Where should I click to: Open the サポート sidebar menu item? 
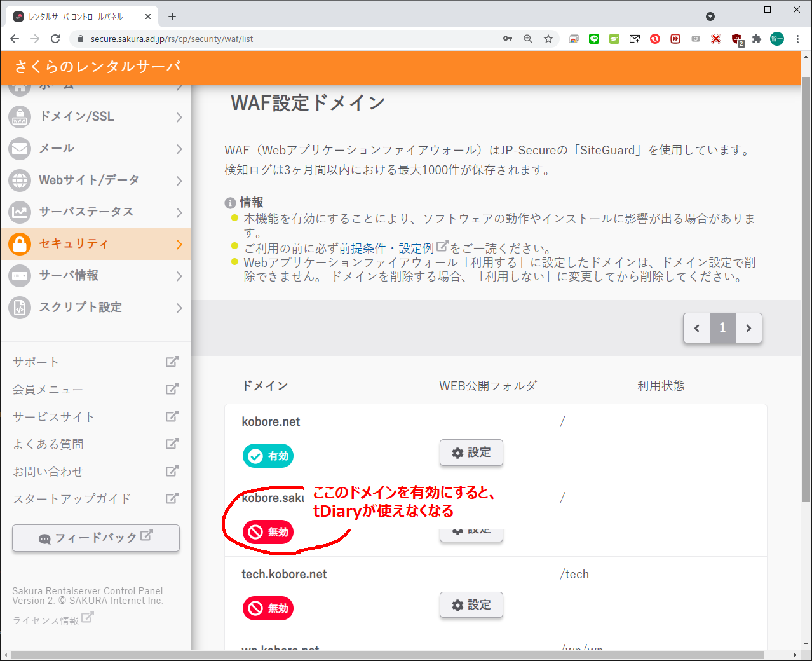coord(36,362)
